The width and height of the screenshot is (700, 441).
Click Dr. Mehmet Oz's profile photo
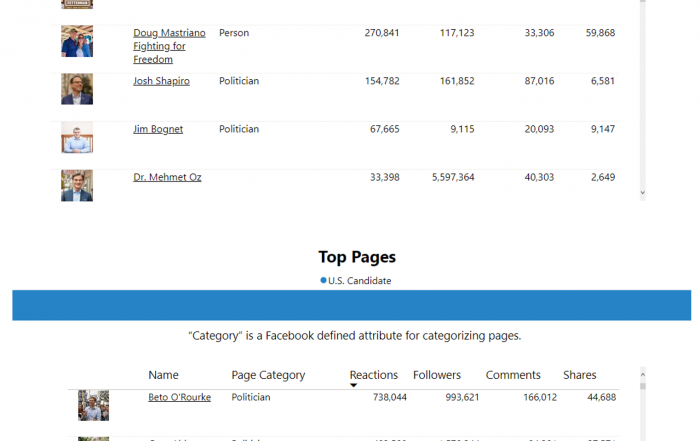pyautogui.click(x=77, y=186)
